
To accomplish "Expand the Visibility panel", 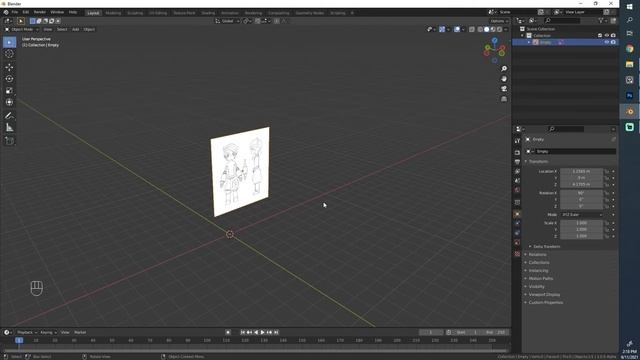I will click(536, 287).
